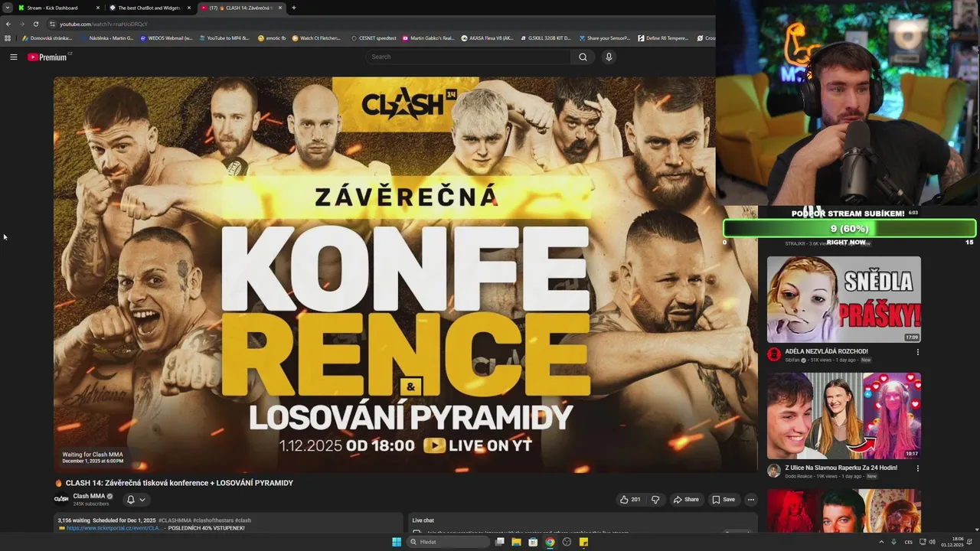Image resolution: width=980 pixels, height=551 pixels.
Task: Open the Define R6 Tempere bookmark
Action: click(x=663, y=37)
